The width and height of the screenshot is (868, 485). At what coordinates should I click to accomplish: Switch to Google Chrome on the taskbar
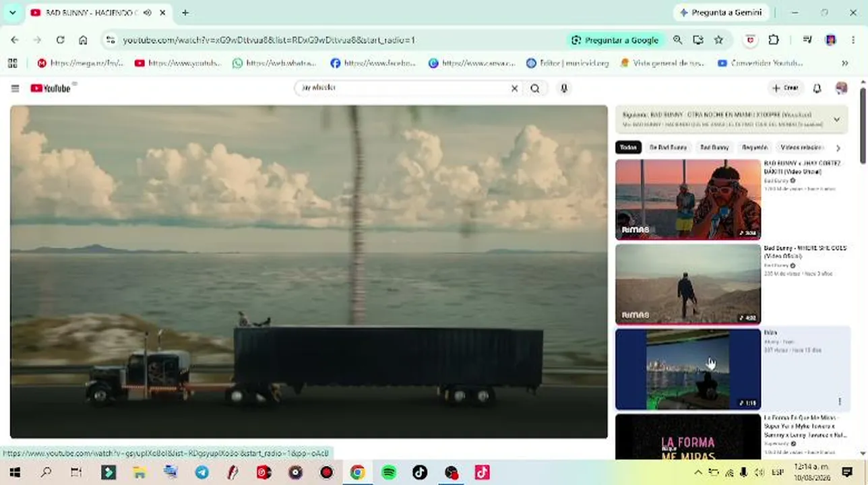coord(357,472)
